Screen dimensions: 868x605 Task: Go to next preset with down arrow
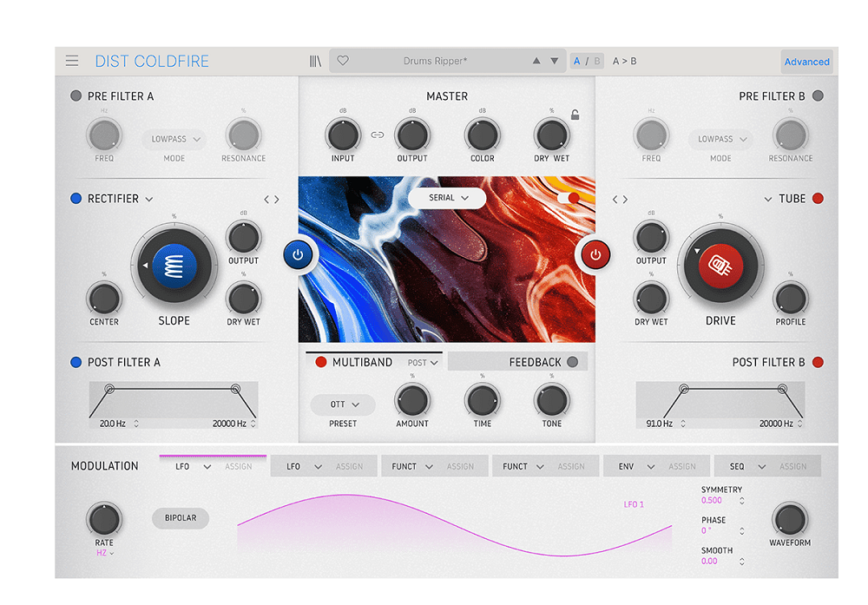(554, 61)
